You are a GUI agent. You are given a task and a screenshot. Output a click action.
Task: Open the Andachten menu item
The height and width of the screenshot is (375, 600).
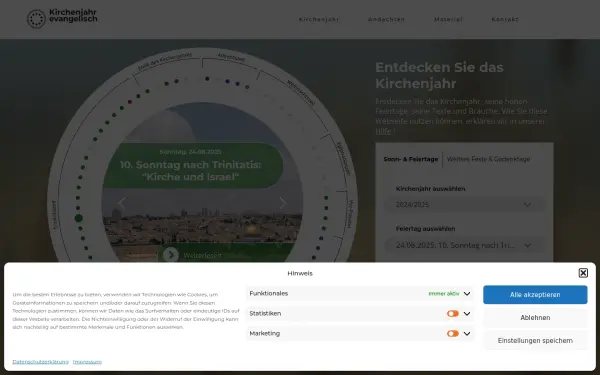(386, 19)
